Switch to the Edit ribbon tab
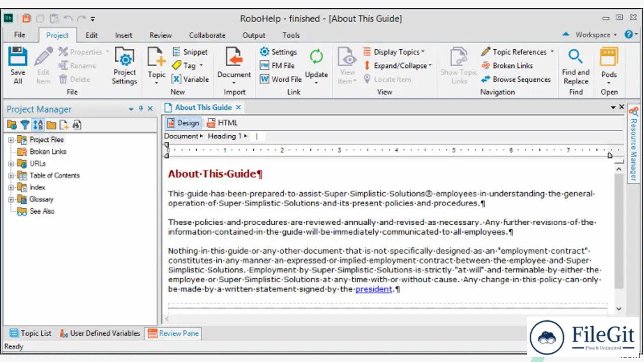644x362 pixels. (92, 35)
